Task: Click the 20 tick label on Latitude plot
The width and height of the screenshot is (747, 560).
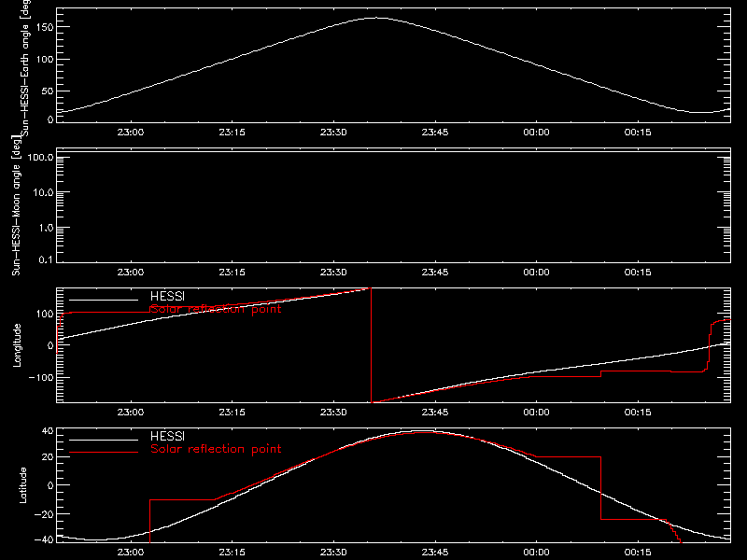Action: click(48, 457)
